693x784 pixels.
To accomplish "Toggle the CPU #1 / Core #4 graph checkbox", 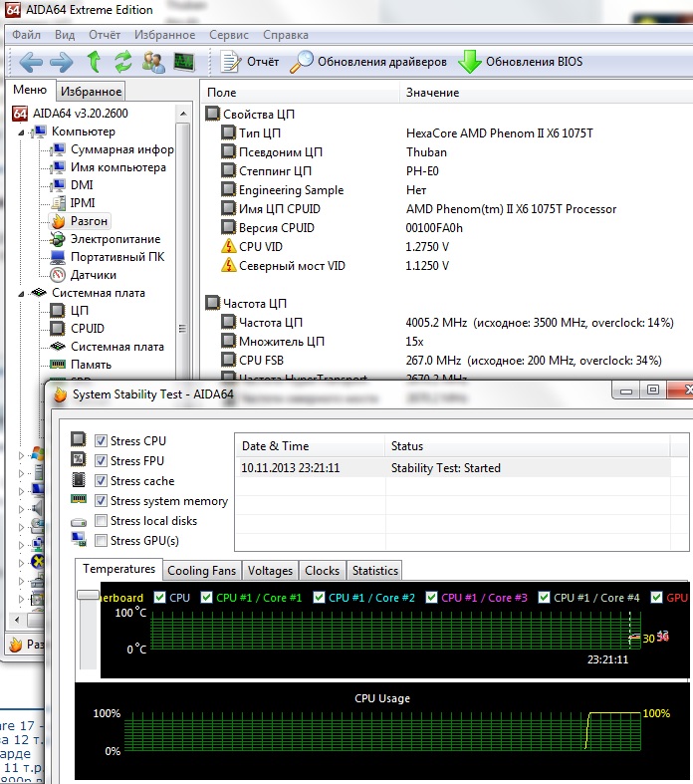I will [544, 598].
